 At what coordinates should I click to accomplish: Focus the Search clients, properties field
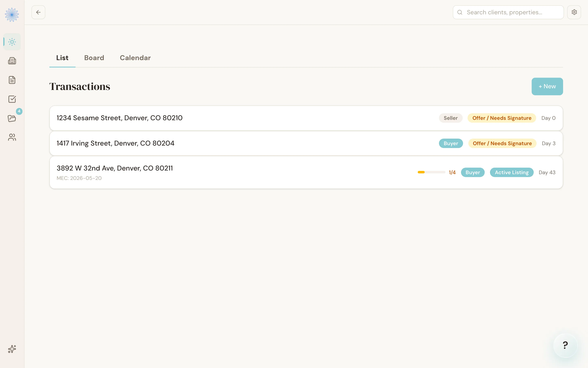tap(508, 12)
